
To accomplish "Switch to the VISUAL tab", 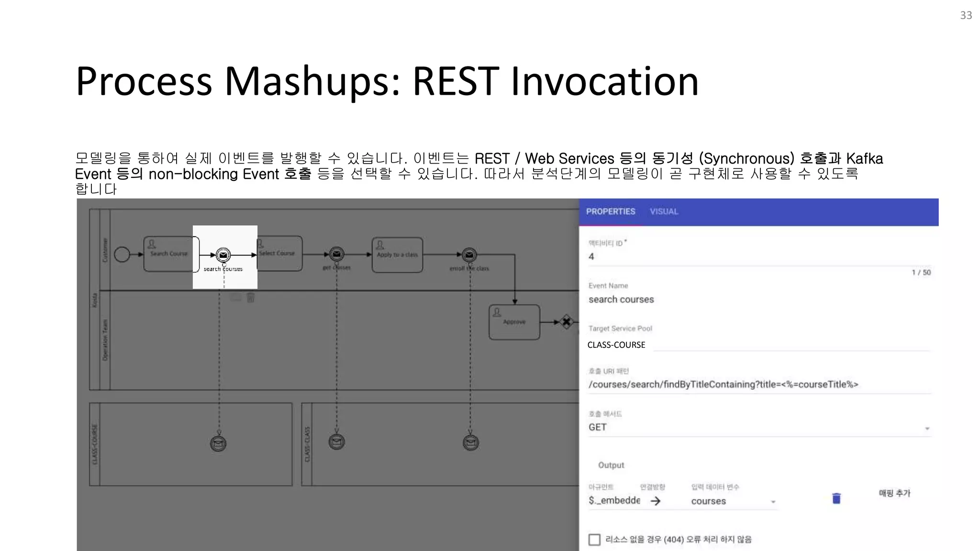I will pos(664,211).
